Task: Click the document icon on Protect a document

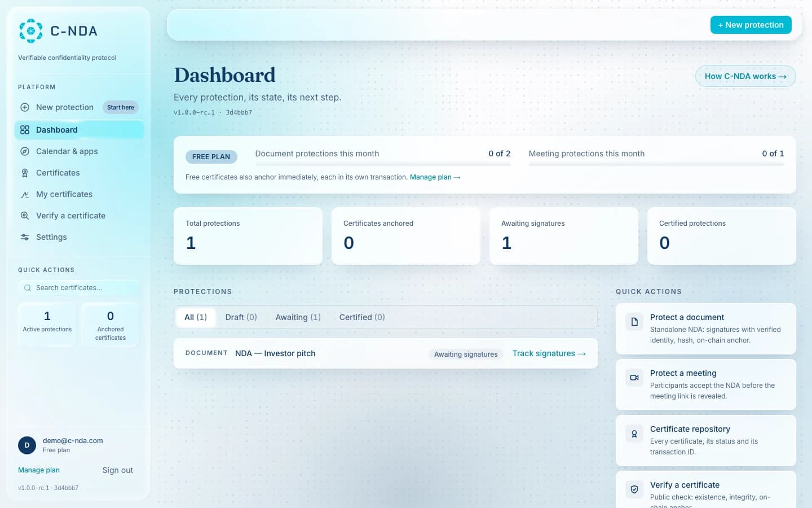Action: click(634, 322)
